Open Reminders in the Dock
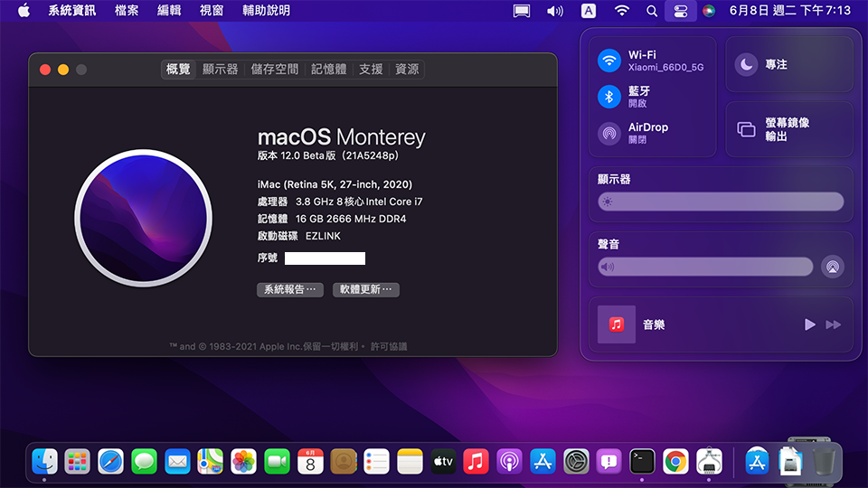The image size is (868, 488). coord(376,461)
